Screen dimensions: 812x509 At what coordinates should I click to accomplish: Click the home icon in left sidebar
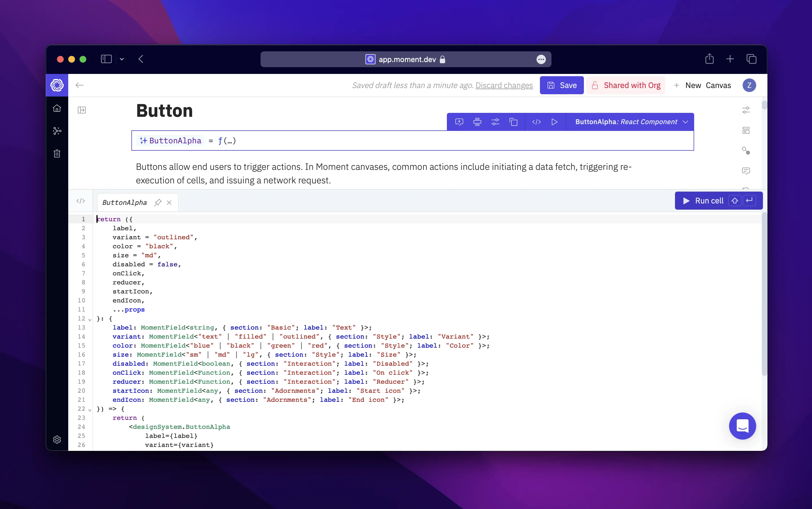click(x=57, y=107)
